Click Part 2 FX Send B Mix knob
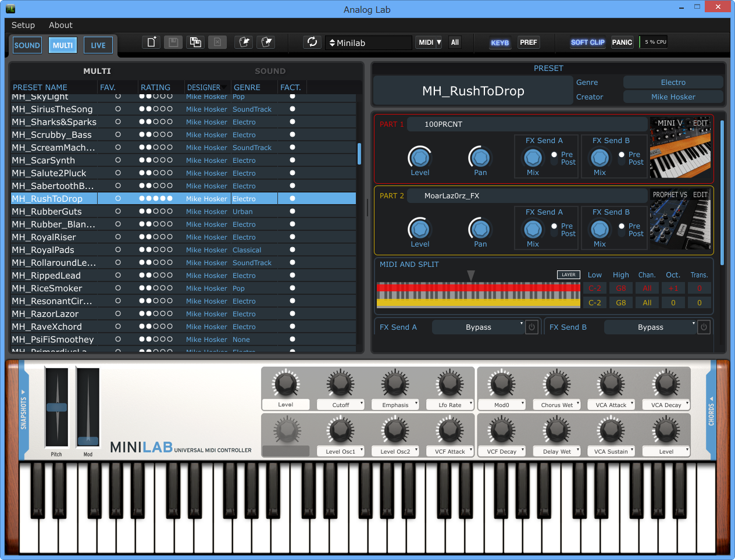This screenshot has height=560, width=735. (x=600, y=229)
